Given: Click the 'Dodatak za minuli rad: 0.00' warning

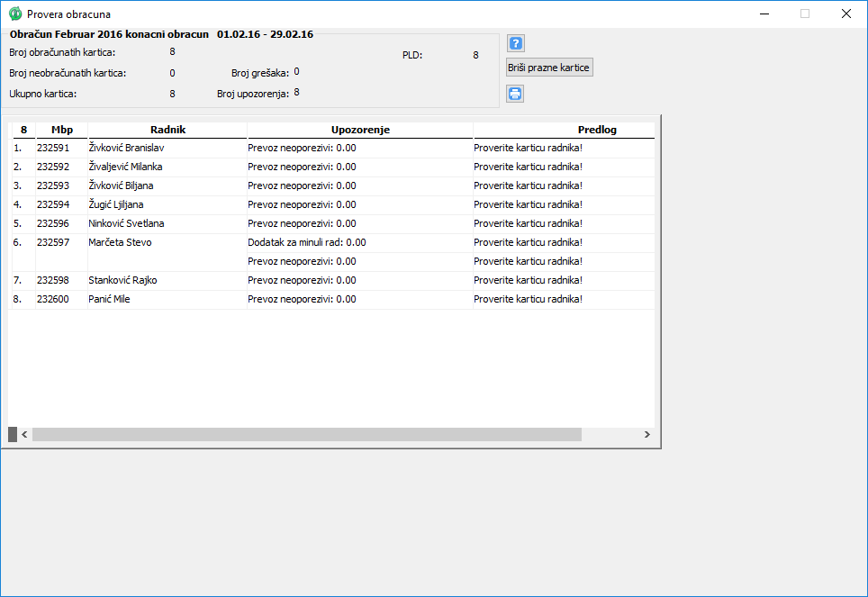Looking at the screenshot, I should click(x=306, y=242).
